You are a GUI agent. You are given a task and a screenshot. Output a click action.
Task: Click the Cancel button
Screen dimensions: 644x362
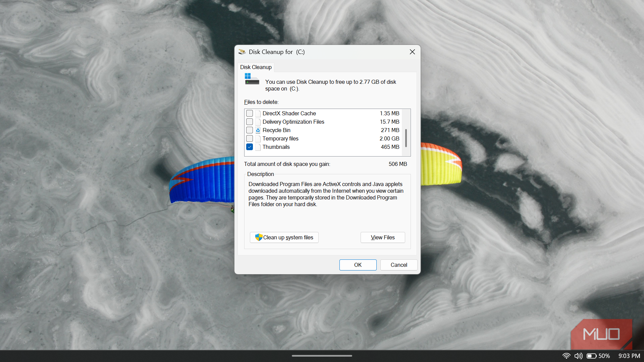(399, 265)
